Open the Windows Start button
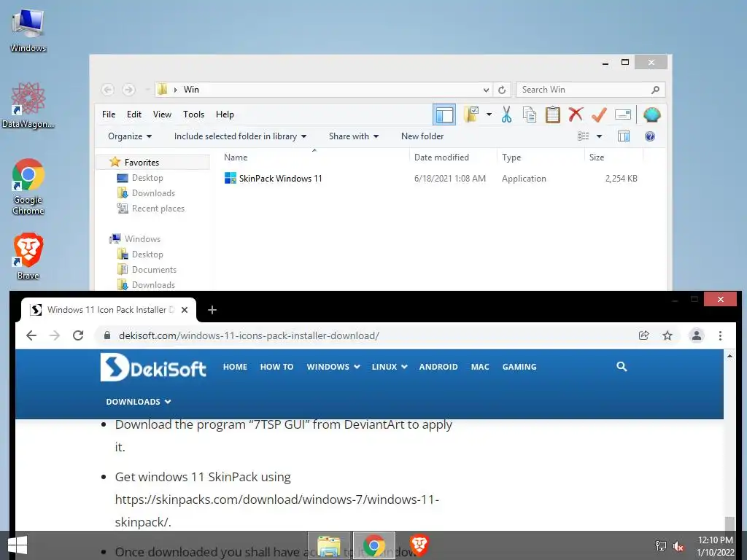Screen dimensions: 747x560 click(x=18, y=545)
